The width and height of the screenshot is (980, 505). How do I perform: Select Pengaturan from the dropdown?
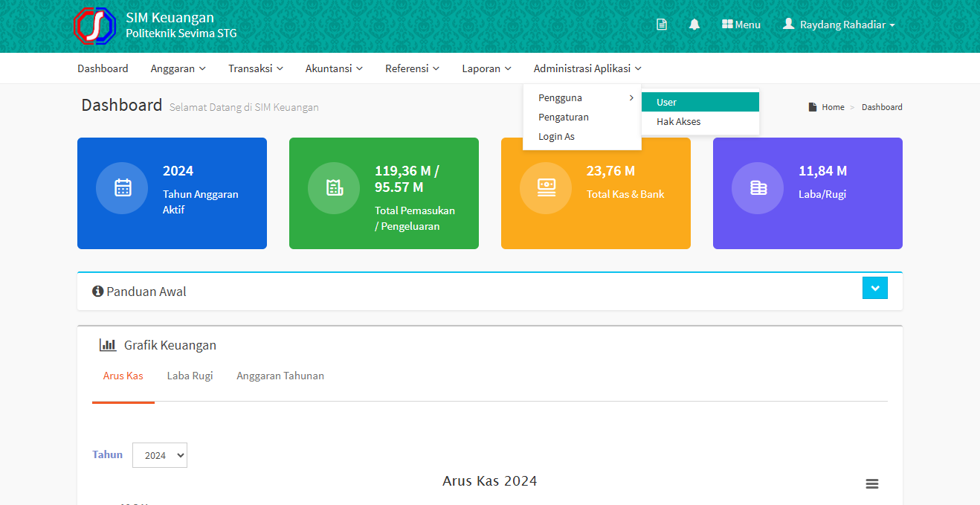pyautogui.click(x=582, y=118)
